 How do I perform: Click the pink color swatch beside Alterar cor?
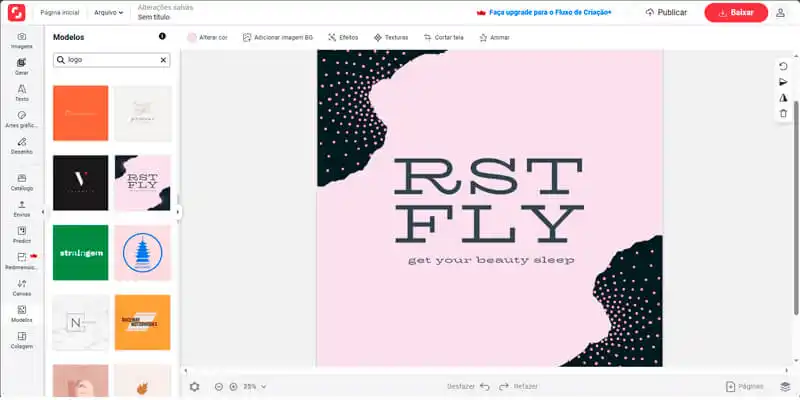tap(192, 38)
